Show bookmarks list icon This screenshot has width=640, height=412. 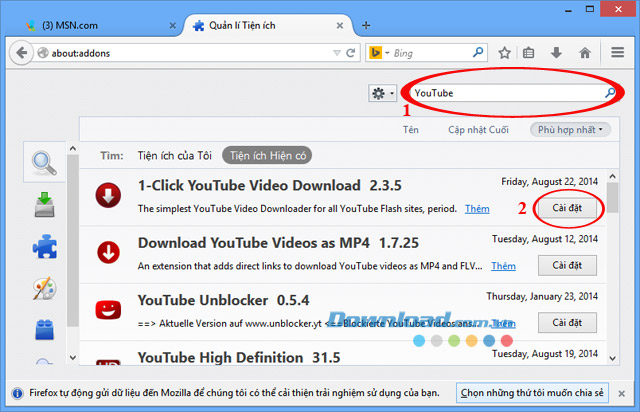[529, 53]
